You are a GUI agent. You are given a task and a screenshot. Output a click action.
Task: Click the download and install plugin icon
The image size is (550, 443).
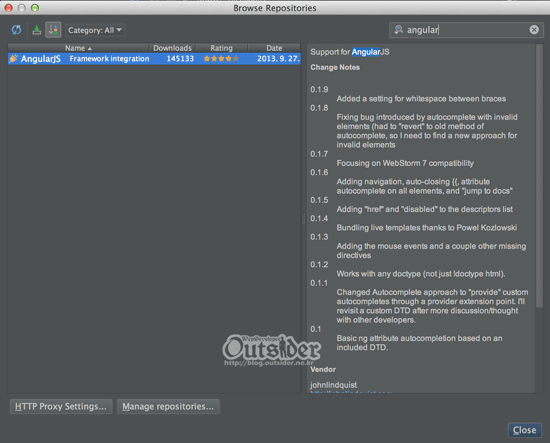click(x=36, y=30)
